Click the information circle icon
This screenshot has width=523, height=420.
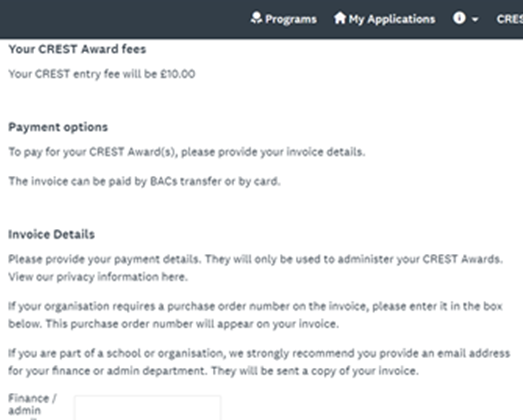459,18
